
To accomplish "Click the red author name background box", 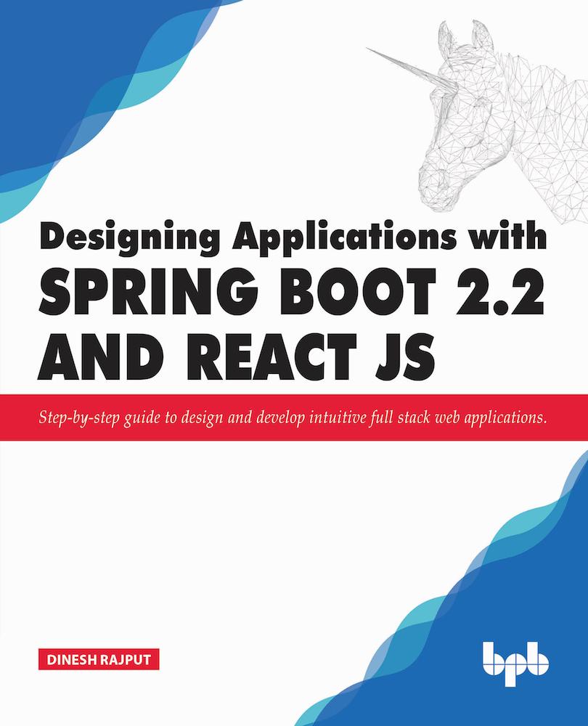I will tap(99, 659).
